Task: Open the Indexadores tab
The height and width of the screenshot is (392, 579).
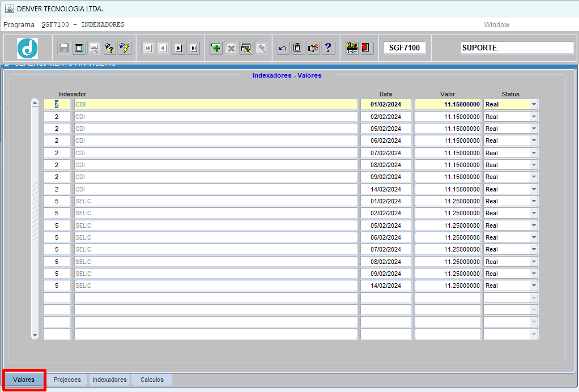Action: (110, 380)
